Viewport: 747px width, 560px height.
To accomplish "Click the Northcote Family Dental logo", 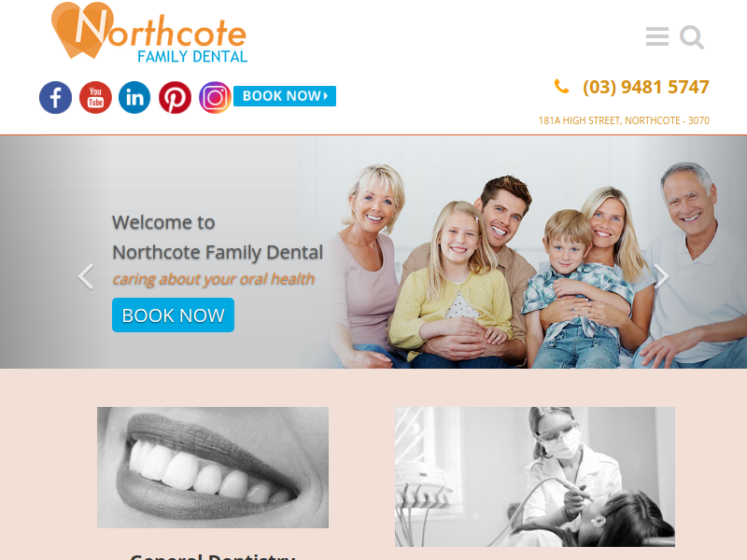I will 149,33.
